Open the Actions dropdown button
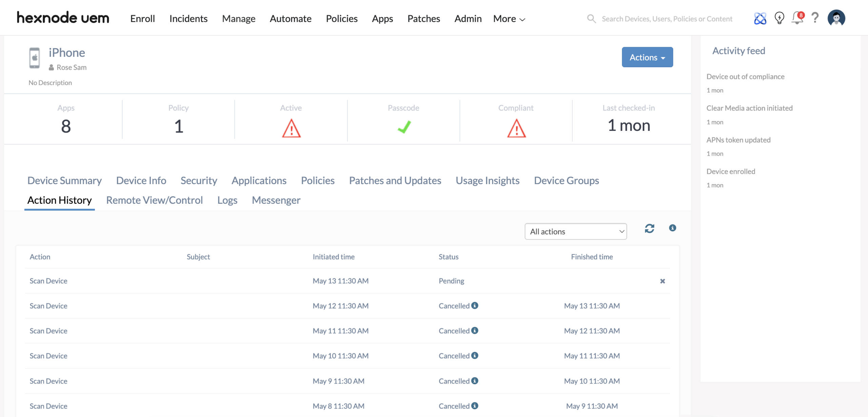Viewport: 868px width, 417px height. [647, 57]
